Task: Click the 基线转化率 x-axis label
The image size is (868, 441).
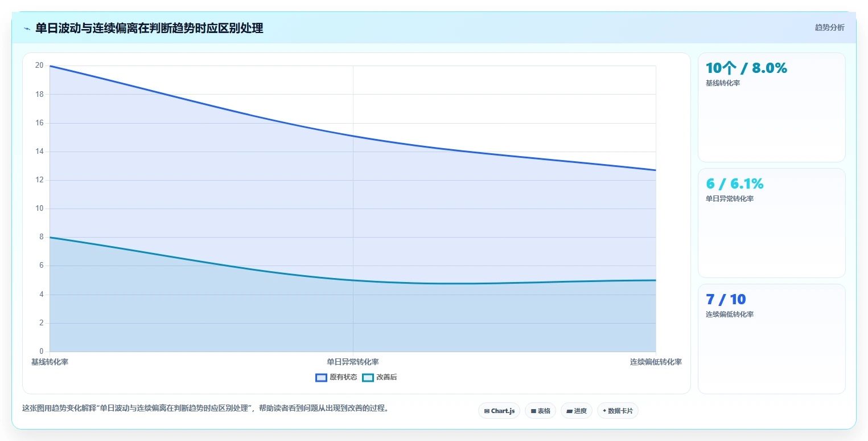Action: (50, 362)
